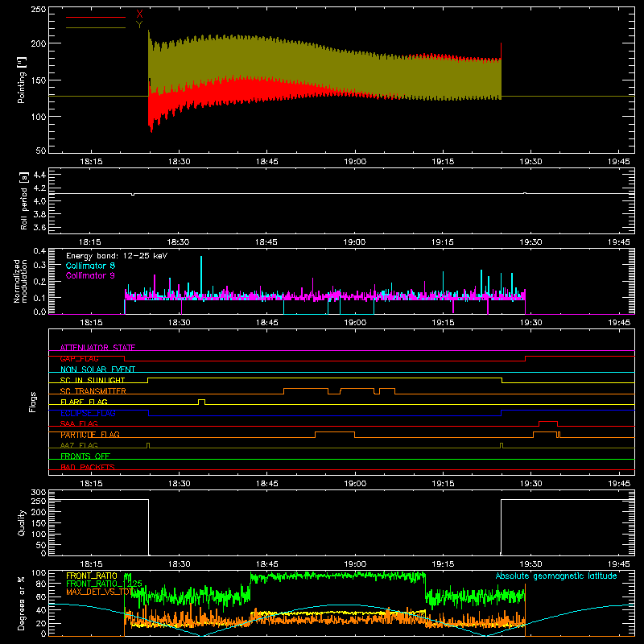Click the 19:45 tick under the Pointing plot
This screenshot has height=644, width=644.
coord(618,162)
